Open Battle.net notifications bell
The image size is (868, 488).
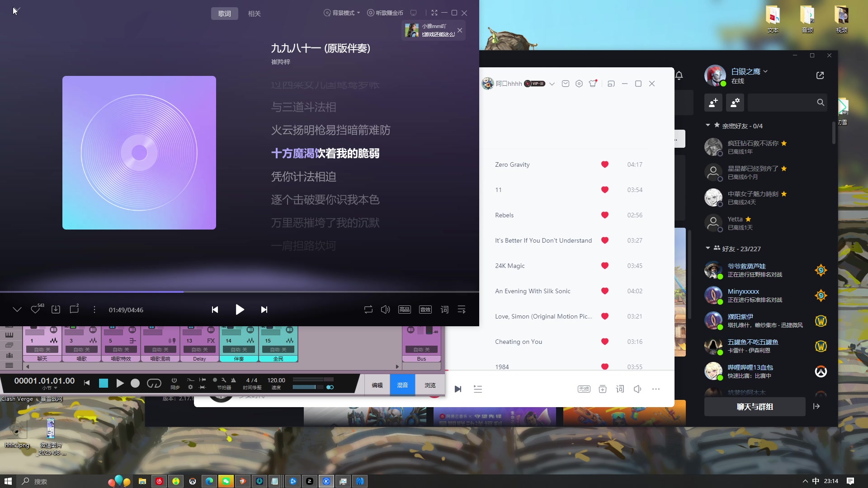pos(679,75)
